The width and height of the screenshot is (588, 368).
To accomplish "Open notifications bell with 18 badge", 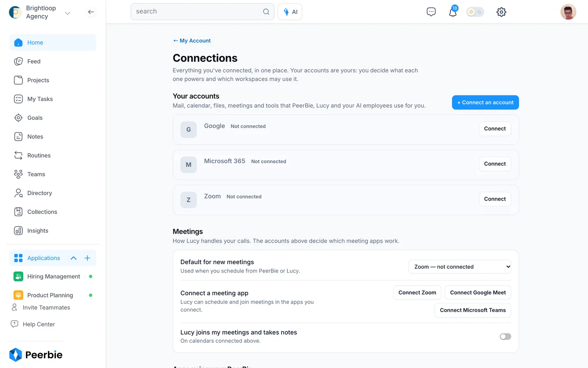I will click(453, 11).
